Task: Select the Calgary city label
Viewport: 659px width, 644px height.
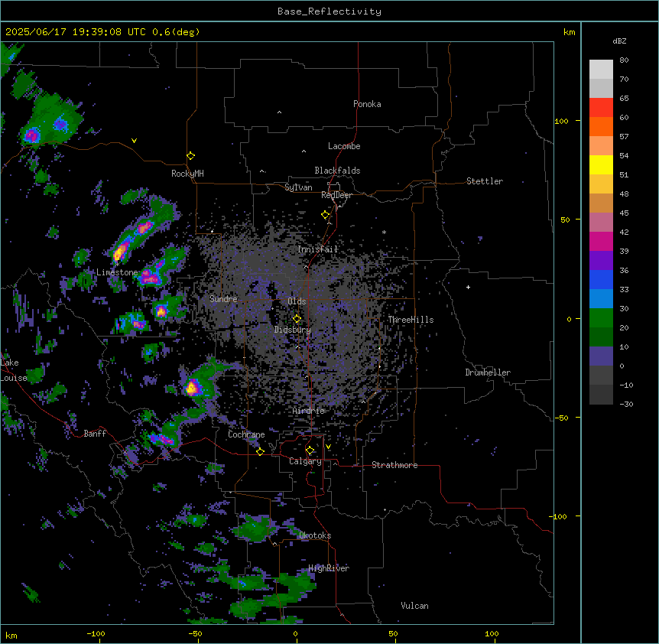Action: (x=305, y=461)
